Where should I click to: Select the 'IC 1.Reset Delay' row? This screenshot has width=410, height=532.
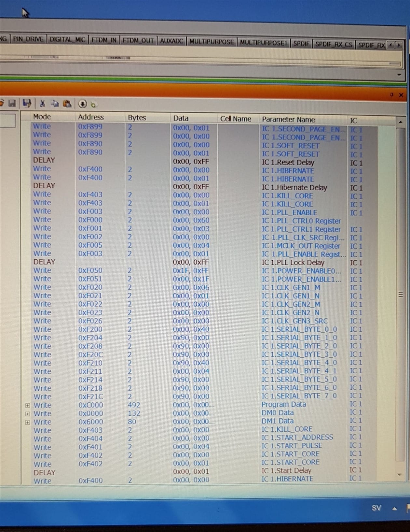(204, 162)
